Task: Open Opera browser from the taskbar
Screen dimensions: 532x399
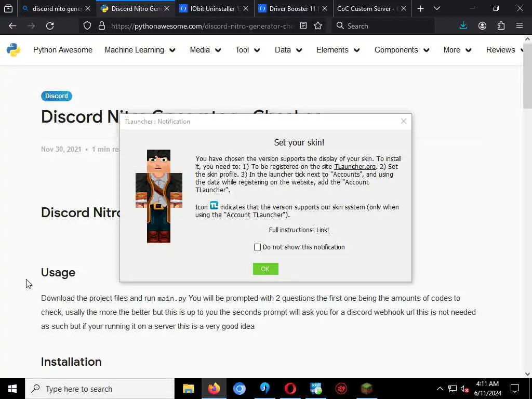Action: pyautogui.click(x=290, y=389)
